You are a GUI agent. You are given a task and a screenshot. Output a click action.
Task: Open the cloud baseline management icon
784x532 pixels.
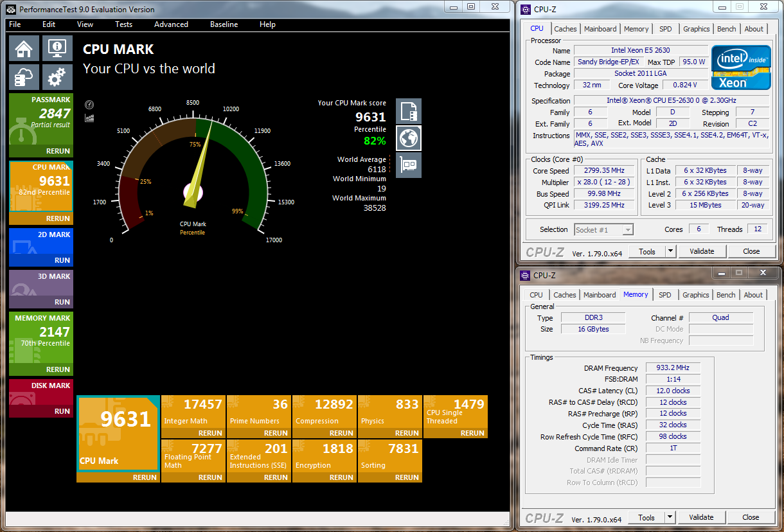coord(24,76)
